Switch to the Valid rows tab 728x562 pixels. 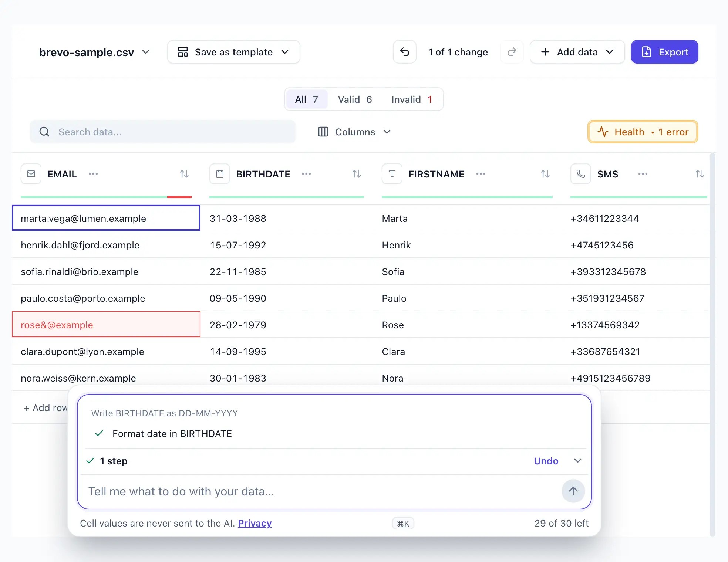click(355, 99)
